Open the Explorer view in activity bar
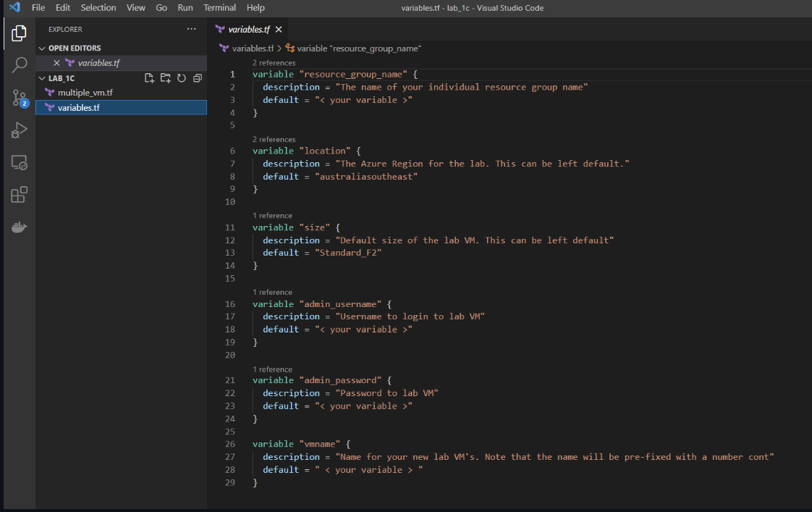 [19, 33]
